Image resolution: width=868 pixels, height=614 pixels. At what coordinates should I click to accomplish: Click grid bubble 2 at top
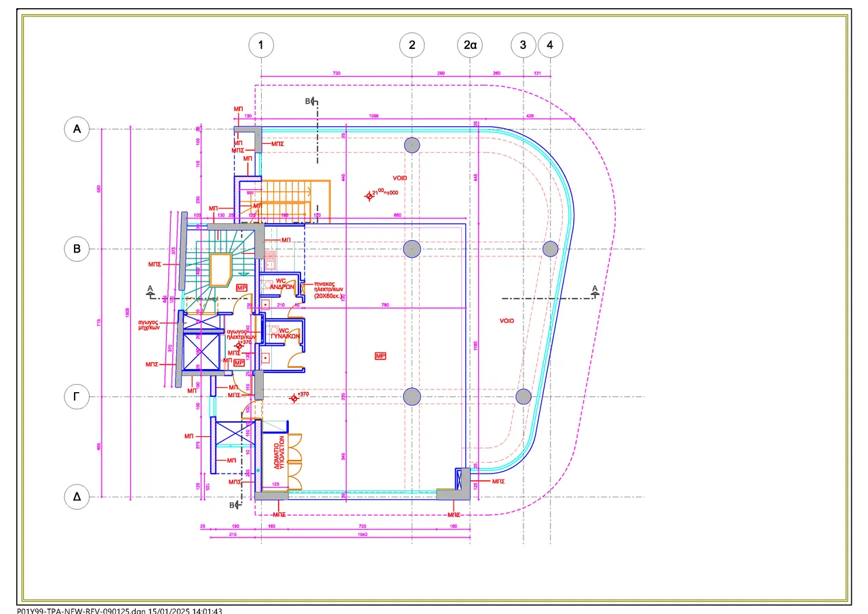pos(412,45)
